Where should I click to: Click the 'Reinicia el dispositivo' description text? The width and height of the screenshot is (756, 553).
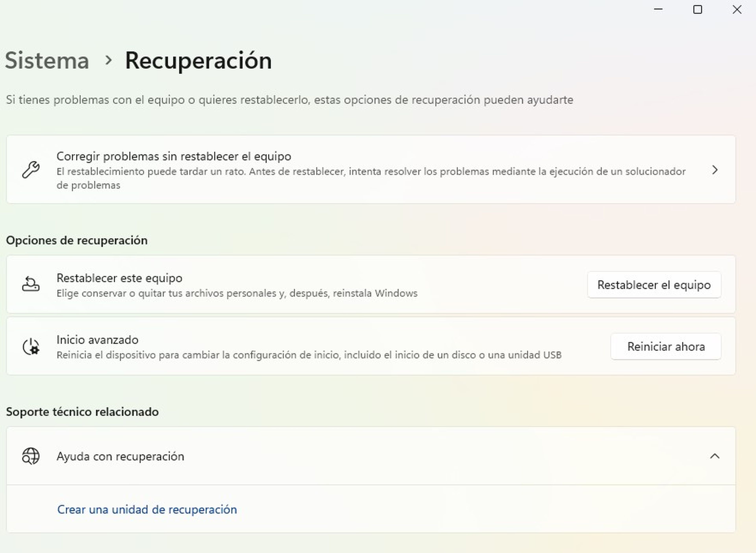coord(309,355)
